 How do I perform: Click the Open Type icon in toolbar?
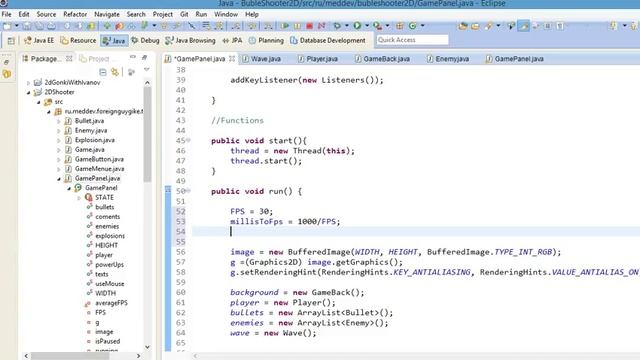click(462, 26)
